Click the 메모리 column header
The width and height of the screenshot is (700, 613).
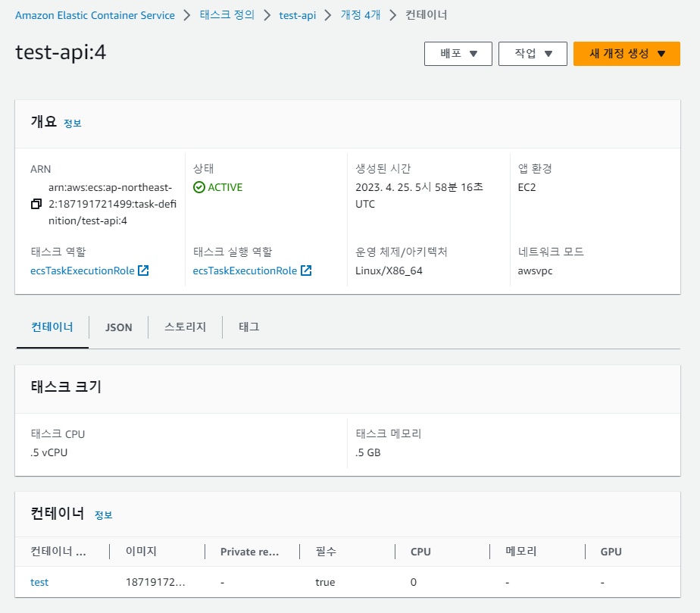[521, 552]
